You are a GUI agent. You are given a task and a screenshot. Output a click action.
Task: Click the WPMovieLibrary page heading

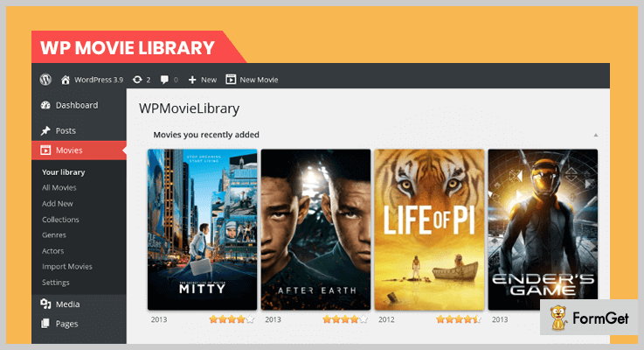coord(189,108)
